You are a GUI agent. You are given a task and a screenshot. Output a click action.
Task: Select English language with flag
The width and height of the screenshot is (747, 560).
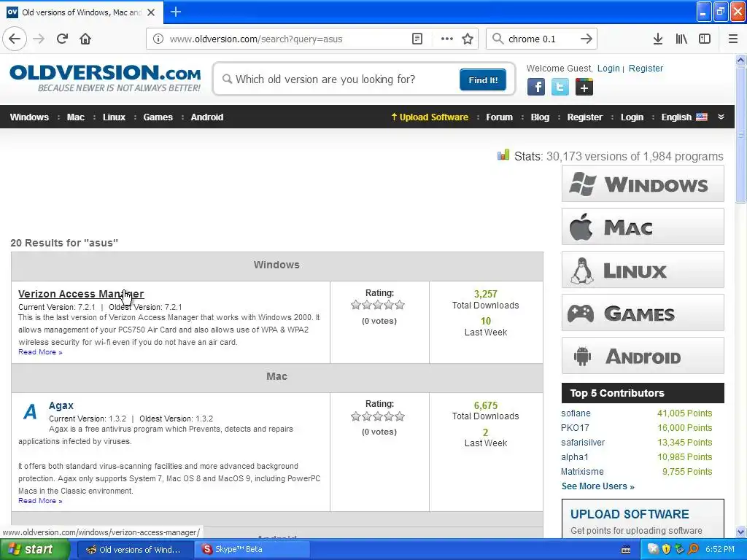(684, 117)
